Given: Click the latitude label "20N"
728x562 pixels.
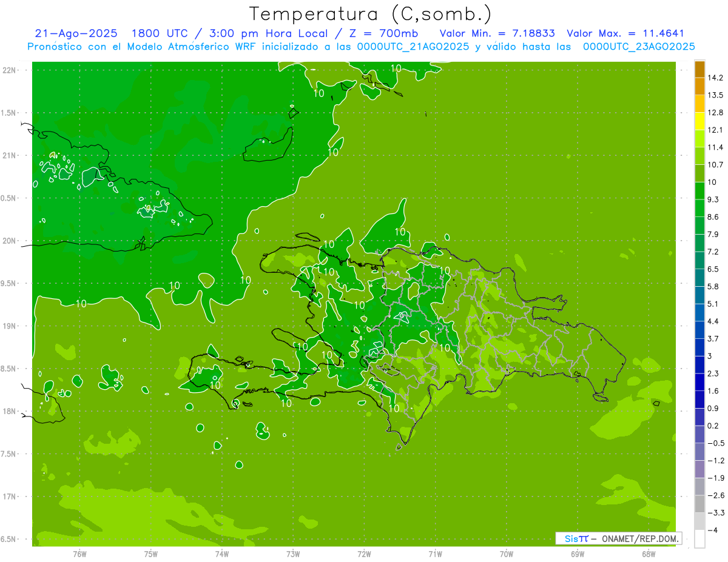Looking at the screenshot, I should tap(8, 241).
